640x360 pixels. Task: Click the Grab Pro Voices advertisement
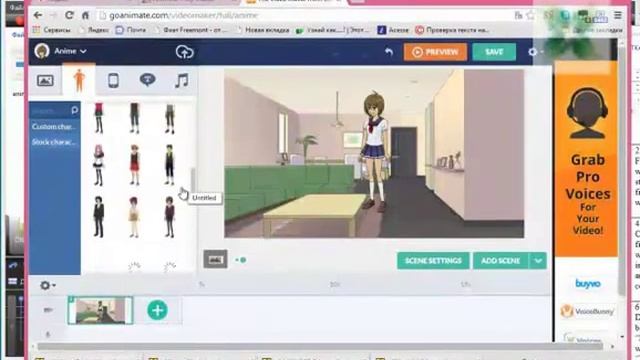coord(586,159)
